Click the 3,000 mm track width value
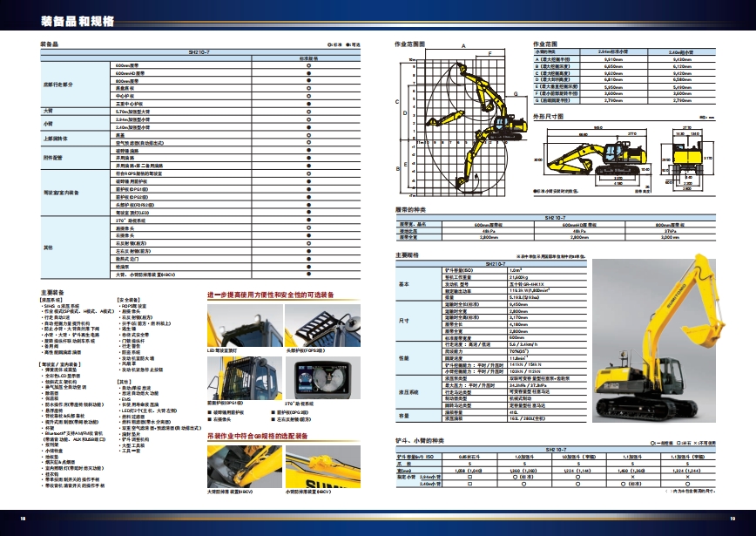 [670, 237]
